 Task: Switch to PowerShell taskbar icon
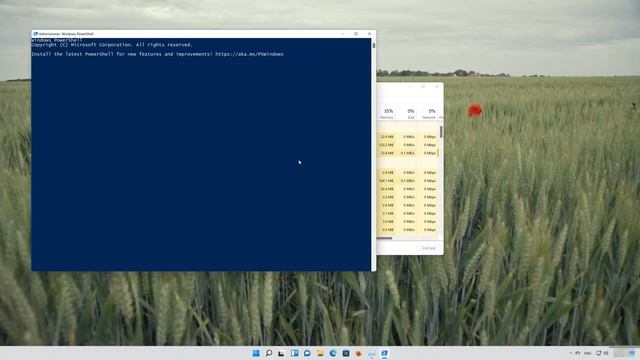[x=384, y=353]
